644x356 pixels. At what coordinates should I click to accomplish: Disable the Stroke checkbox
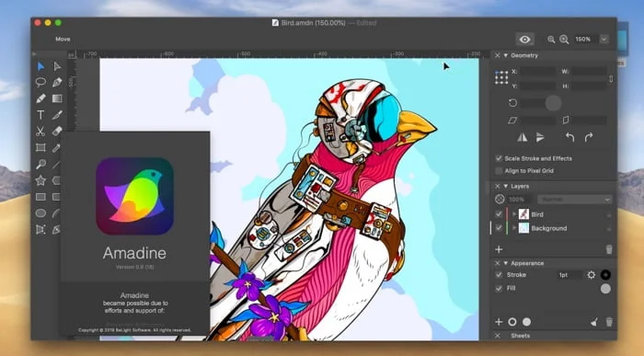pos(499,275)
